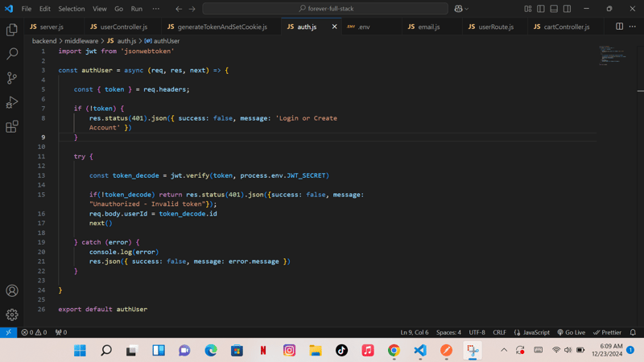
Task: Open the Search view icon
Action: point(12,54)
